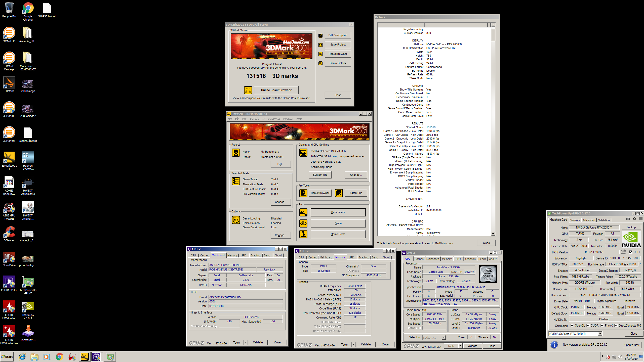Image resolution: width=644 pixels, height=362 pixels.
Task: Select the ASUS GPU TweakII desktop icon
Action: click(9, 211)
